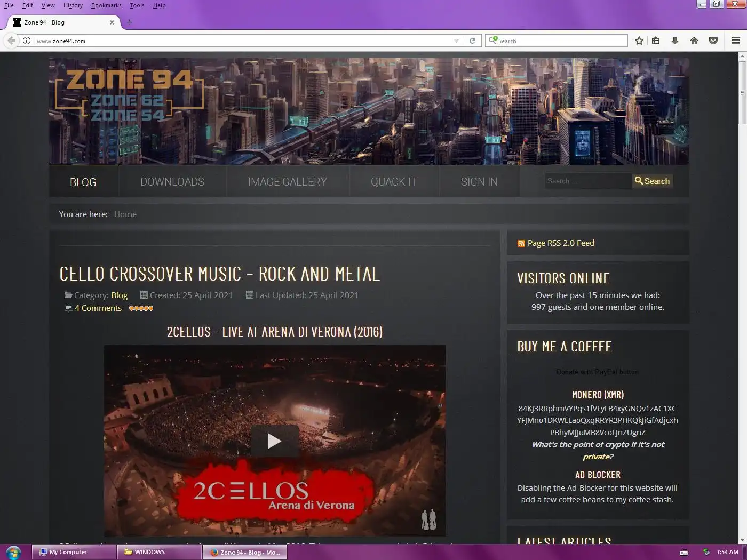The width and height of the screenshot is (747, 560).
Task: Click the 2Cellos watermark icon in video
Action: point(429,519)
